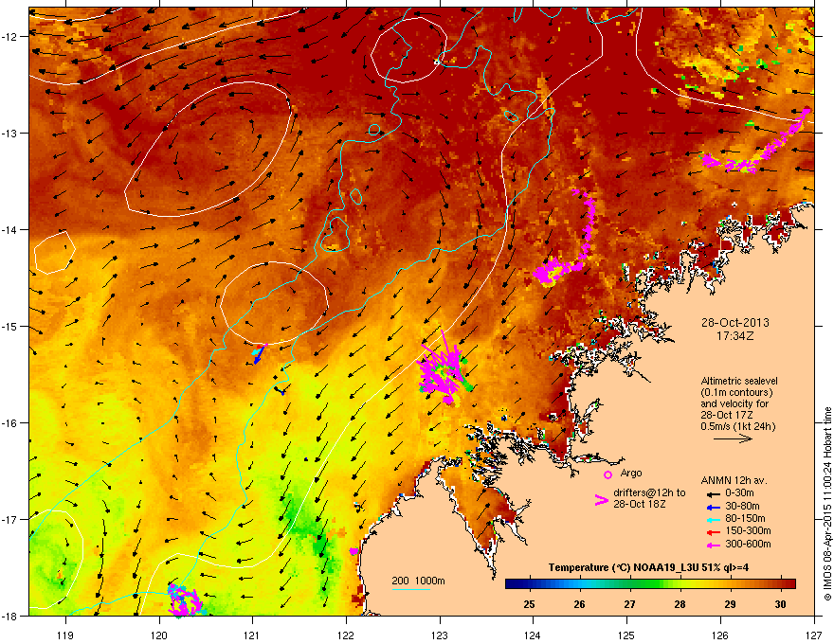The width and height of the screenshot is (834, 644).
Task: Click the longitude axis label '127'
Action: [x=814, y=635]
